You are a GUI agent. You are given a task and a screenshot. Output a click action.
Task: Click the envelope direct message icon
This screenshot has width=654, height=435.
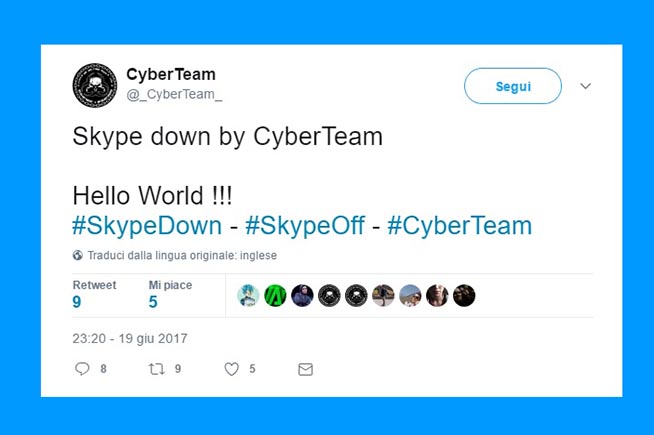[x=305, y=369]
